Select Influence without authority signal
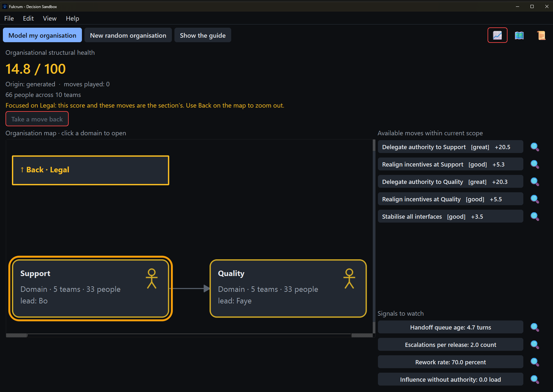The width and height of the screenshot is (553, 392). [x=450, y=379]
